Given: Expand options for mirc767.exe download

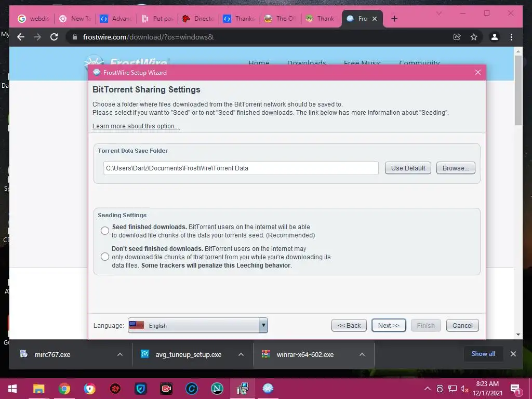Looking at the screenshot, I should tap(120, 354).
